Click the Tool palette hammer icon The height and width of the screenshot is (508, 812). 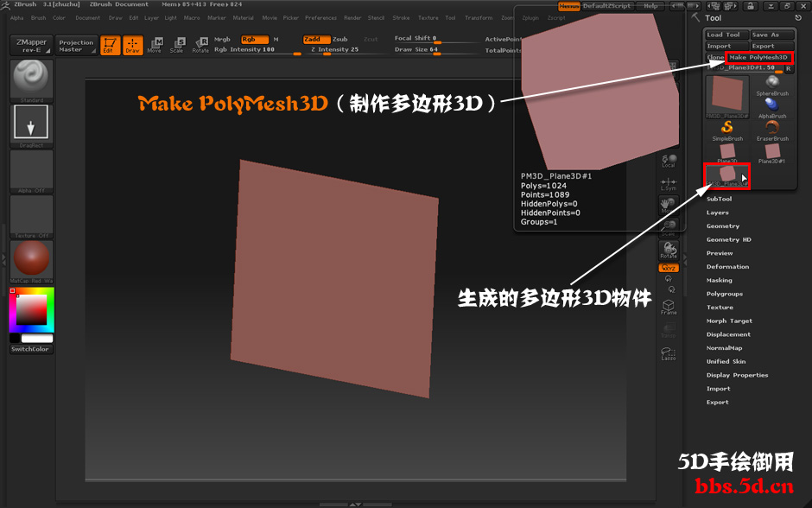(695, 17)
